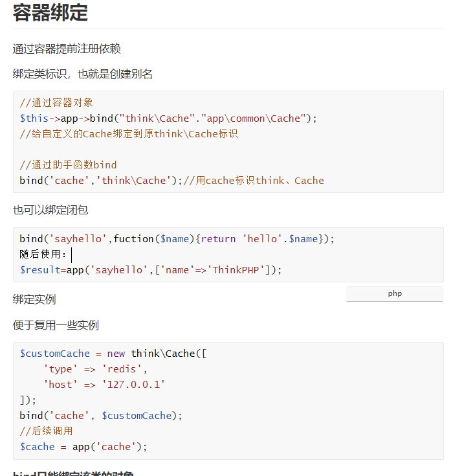Click the bind('cache', $customCache) line
The width and height of the screenshot is (462, 476).
pos(101,416)
